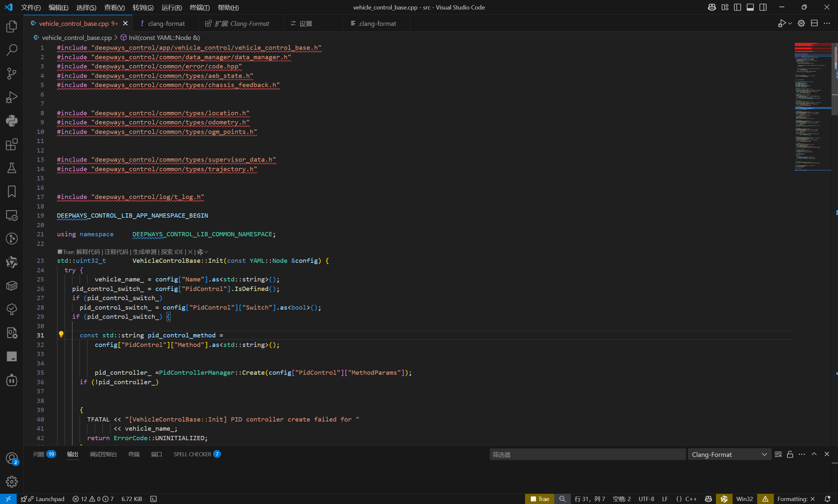Maximize panel with the chevron up

[814, 454]
